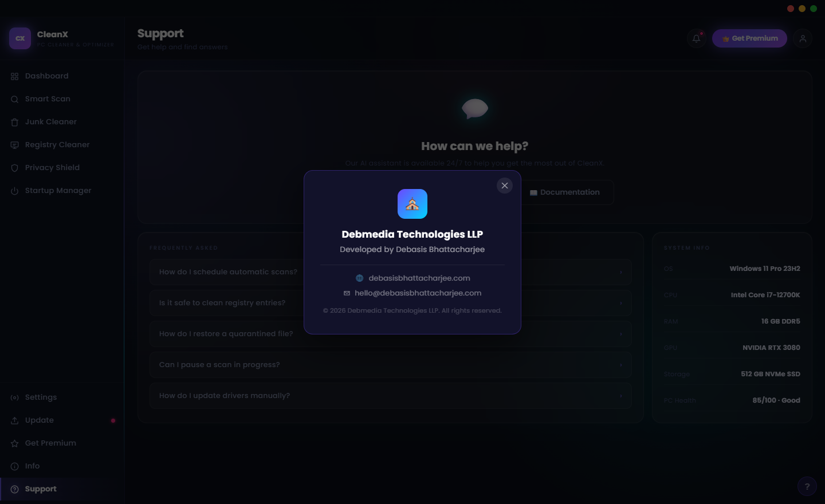Open Startup Manager

pyautogui.click(x=62, y=191)
